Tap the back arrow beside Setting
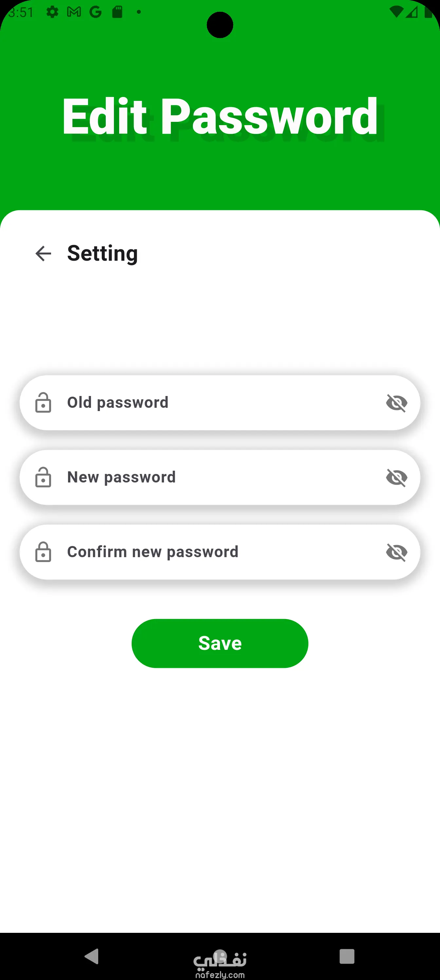Viewport: 440px width, 980px height. pos(43,254)
